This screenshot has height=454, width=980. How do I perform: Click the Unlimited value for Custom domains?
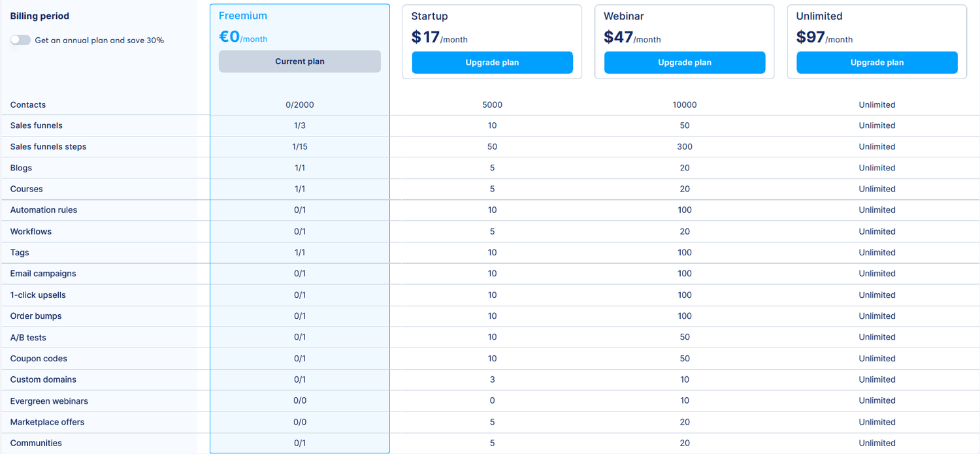[x=877, y=379]
